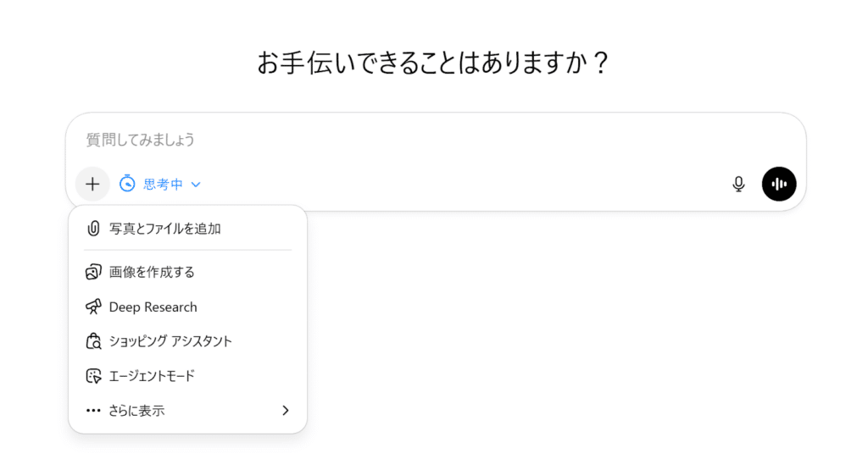Image resolution: width=868 pixels, height=459 pixels.
Task: Open the 思考中 model selector chevron
Action: pos(196,184)
